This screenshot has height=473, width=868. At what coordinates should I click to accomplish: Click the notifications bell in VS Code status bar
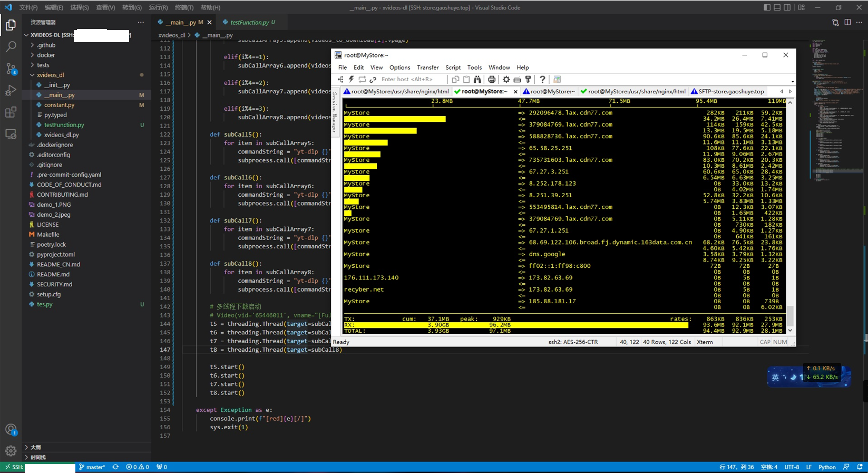[x=860, y=467]
